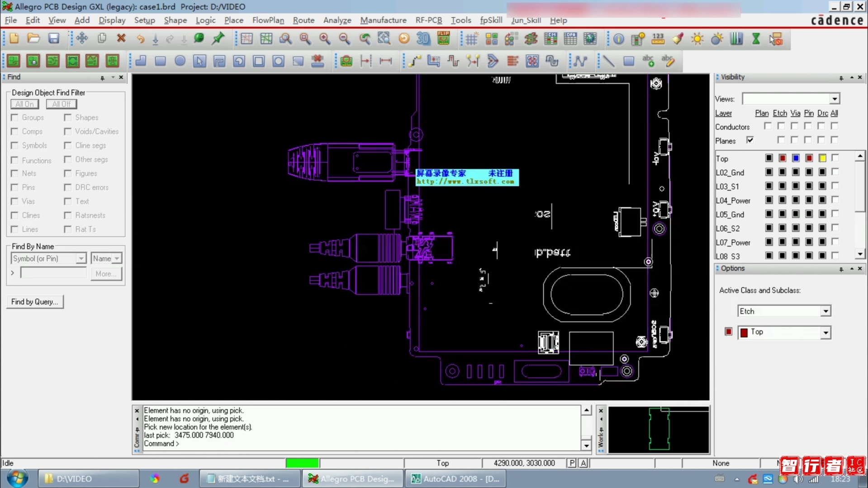Click the Add Text abc icon
The height and width of the screenshot is (488, 868).
pos(648,61)
